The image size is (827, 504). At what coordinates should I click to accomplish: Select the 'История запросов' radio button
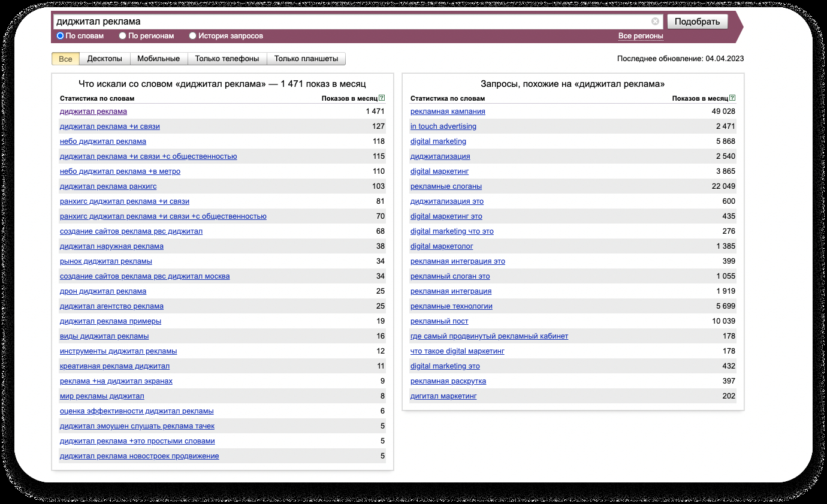pos(192,36)
